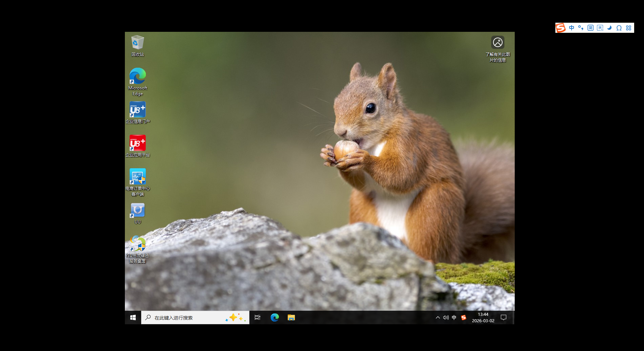
Task: Click the volume speaker tray icon
Action: pyautogui.click(x=446, y=317)
